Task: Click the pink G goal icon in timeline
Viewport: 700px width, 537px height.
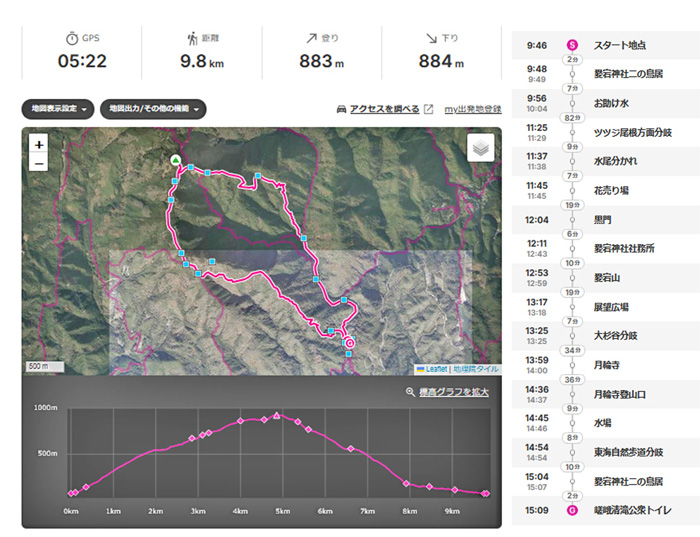Action: [572, 510]
